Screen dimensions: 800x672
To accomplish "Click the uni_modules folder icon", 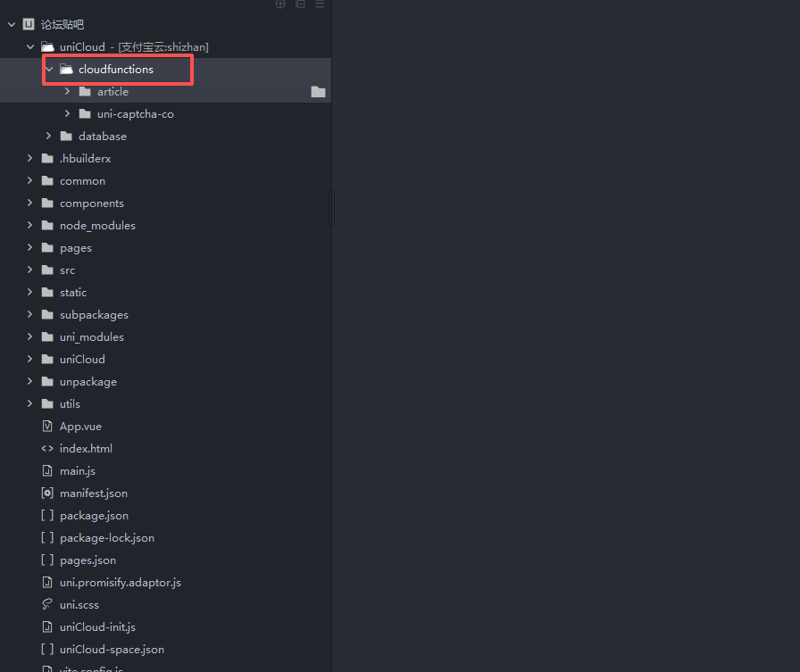I will coord(47,337).
